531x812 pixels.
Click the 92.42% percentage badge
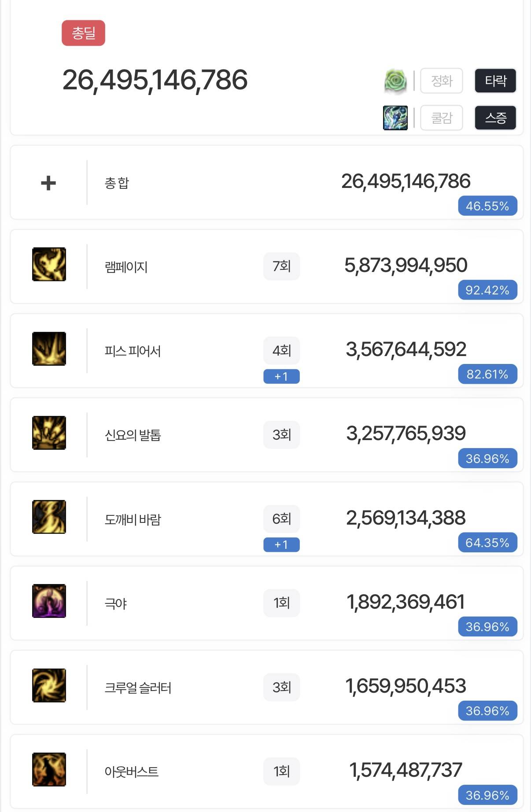click(487, 290)
